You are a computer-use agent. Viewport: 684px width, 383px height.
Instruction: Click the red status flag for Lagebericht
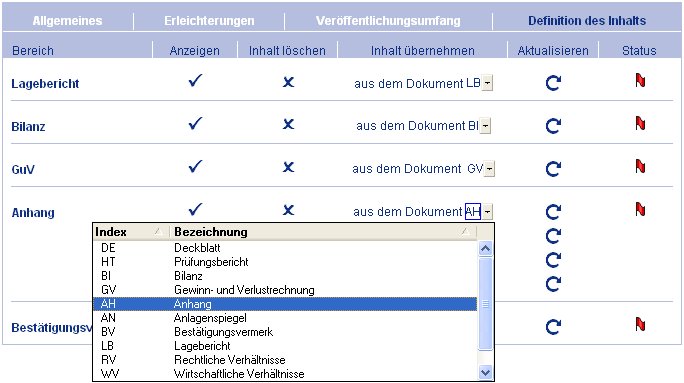point(640,81)
